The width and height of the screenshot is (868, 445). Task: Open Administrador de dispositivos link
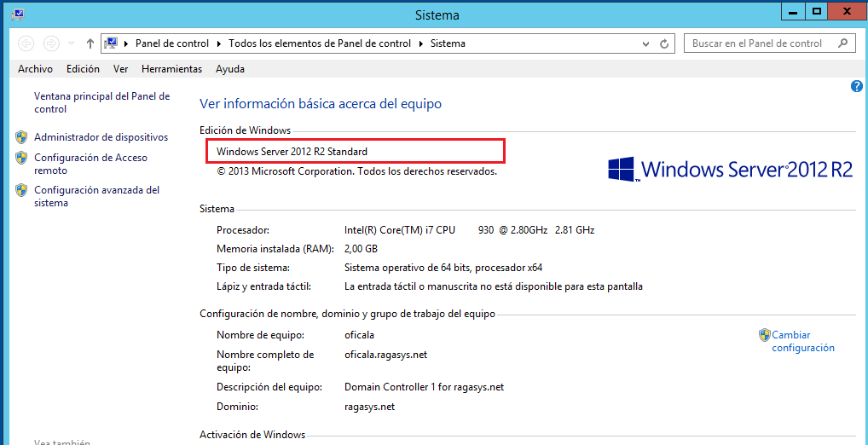tap(101, 137)
